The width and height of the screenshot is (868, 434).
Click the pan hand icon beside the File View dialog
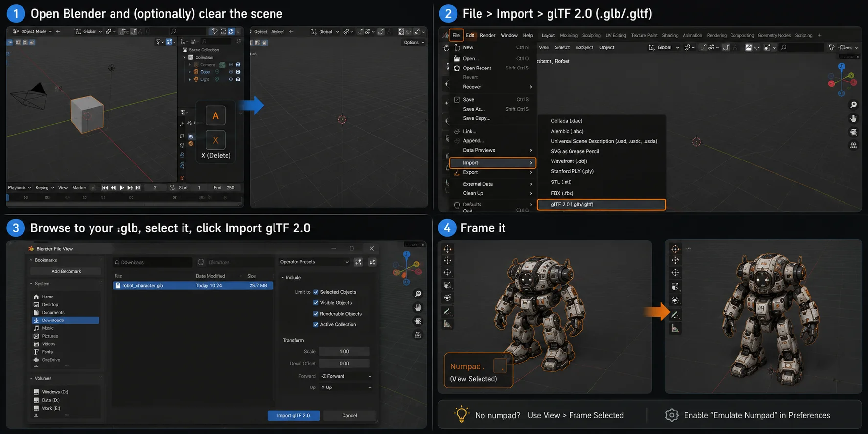418,308
